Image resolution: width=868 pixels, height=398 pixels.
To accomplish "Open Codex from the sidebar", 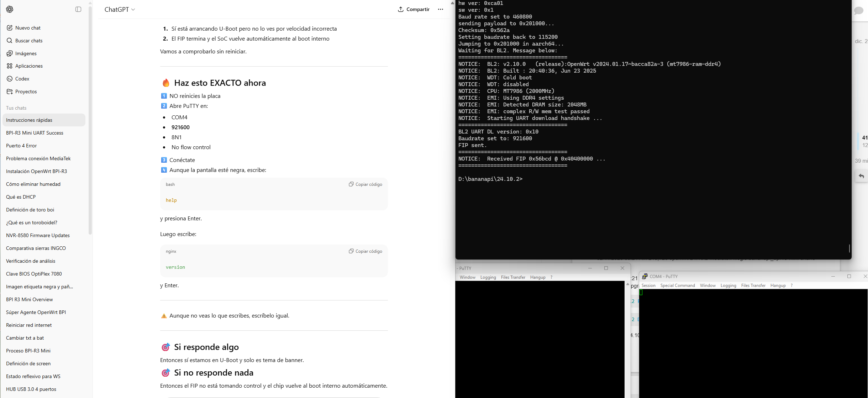I will click(22, 79).
